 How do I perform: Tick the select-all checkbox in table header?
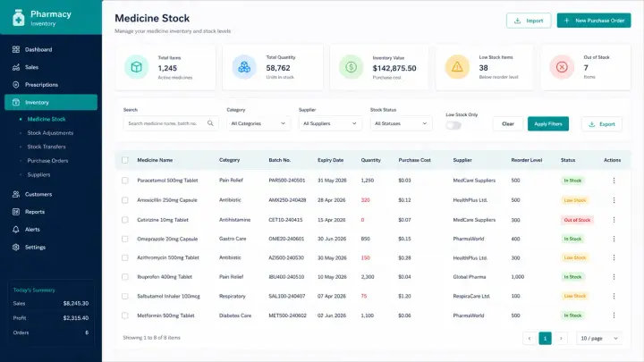pyautogui.click(x=125, y=160)
